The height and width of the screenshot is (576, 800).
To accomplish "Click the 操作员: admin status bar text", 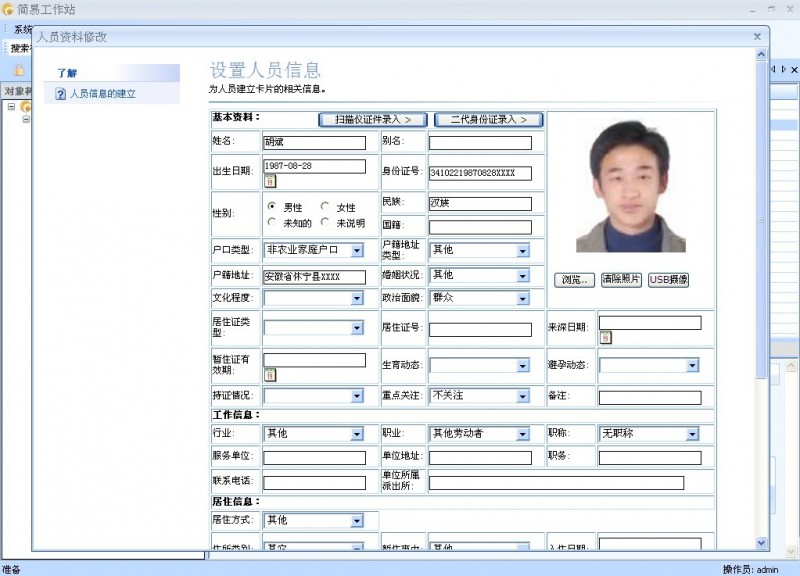I will point(751,569).
